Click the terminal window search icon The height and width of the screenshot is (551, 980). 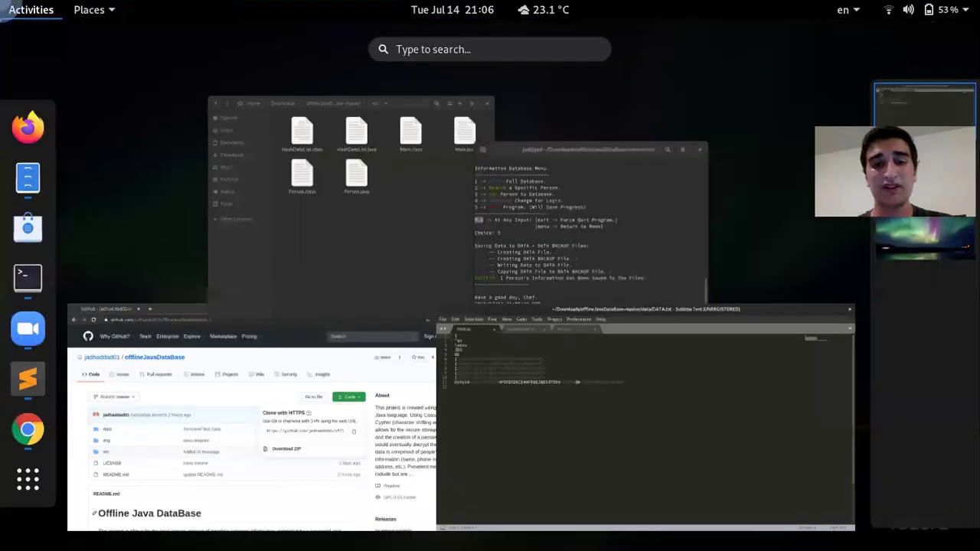click(668, 150)
